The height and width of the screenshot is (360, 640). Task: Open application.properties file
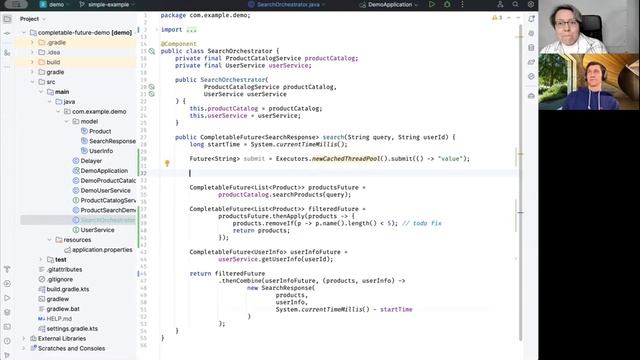(x=98, y=250)
